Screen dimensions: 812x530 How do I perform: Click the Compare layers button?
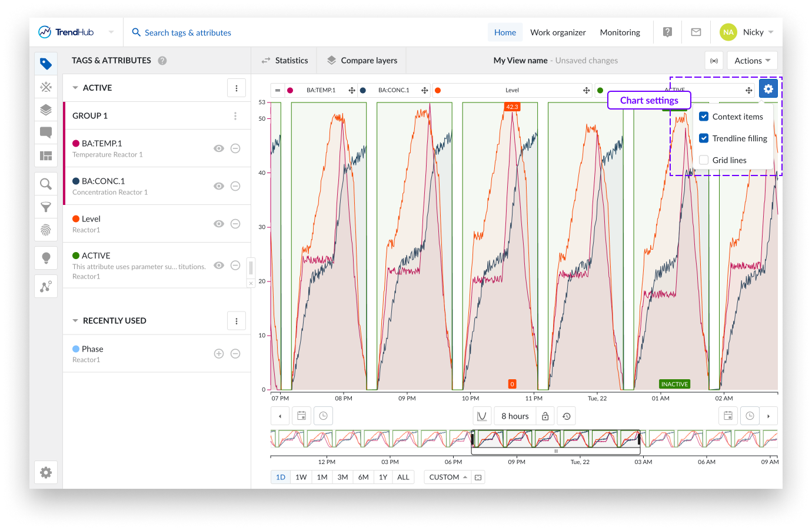[x=362, y=61]
